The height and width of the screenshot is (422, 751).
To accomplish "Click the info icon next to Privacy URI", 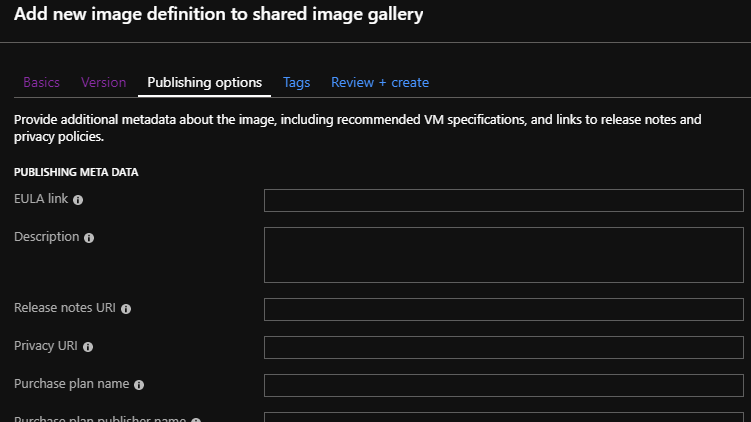I will pos(88,347).
